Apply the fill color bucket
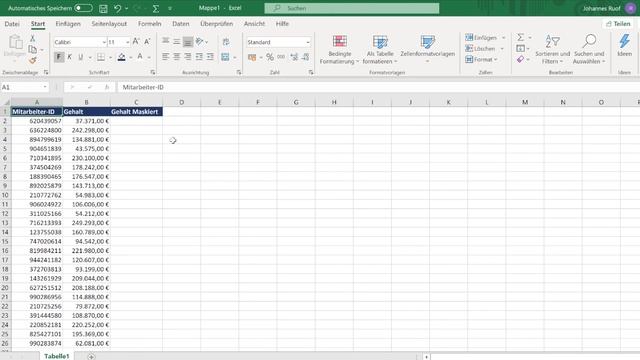Image resolution: width=640 pixels, height=360 pixels. [121, 57]
